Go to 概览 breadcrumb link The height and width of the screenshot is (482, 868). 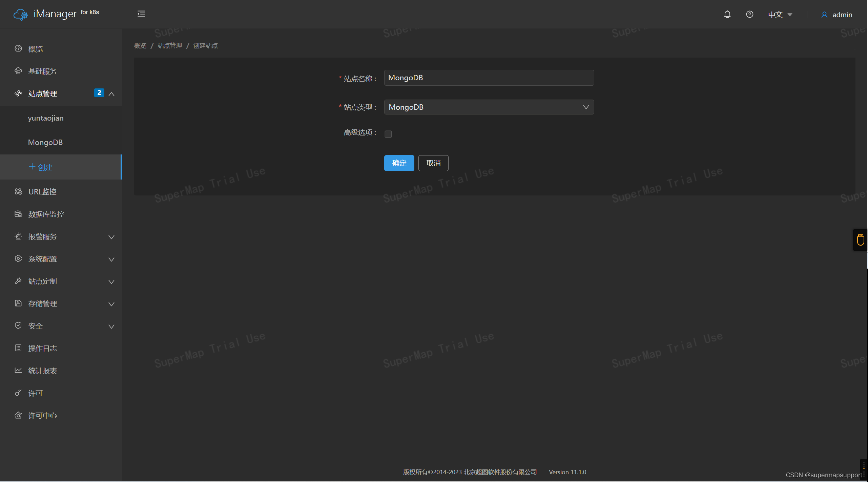click(140, 45)
